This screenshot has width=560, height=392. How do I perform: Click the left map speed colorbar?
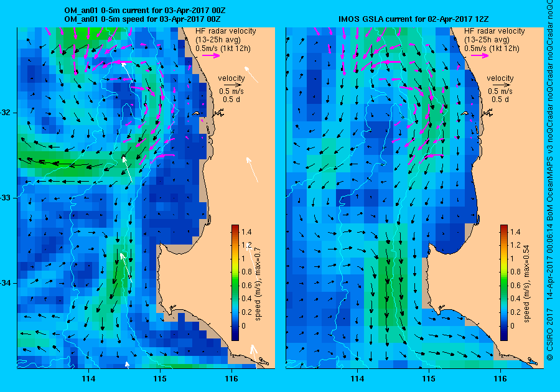coord(235,282)
